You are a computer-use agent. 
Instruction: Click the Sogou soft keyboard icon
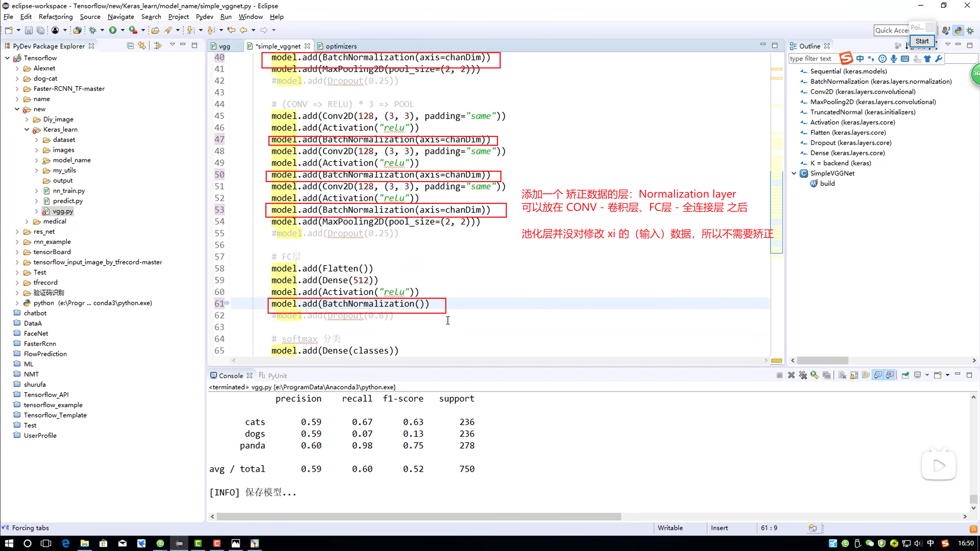[905, 59]
